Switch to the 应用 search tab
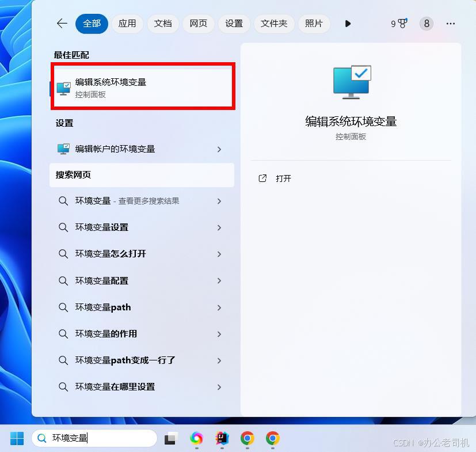This screenshot has width=476, height=452. (x=127, y=24)
